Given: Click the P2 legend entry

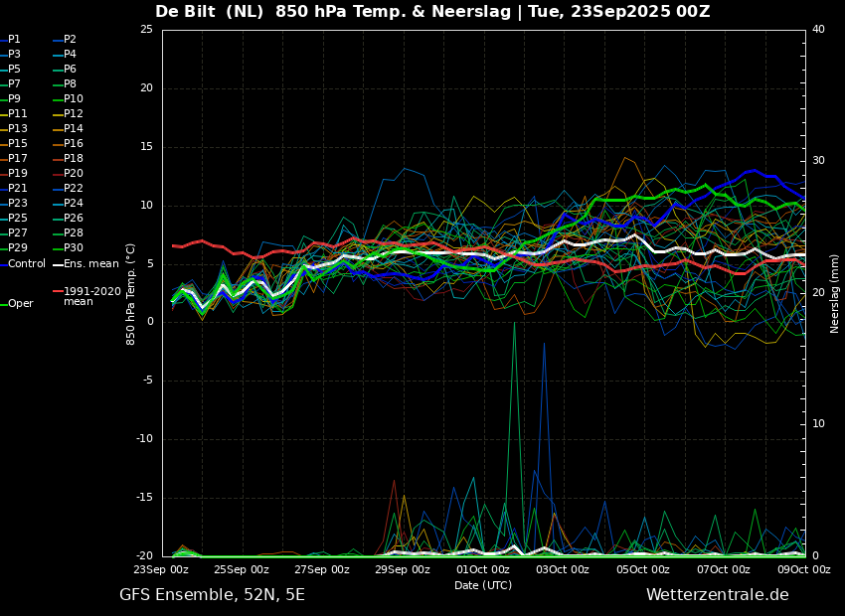Looking at the screenshot, I should 65,40.
